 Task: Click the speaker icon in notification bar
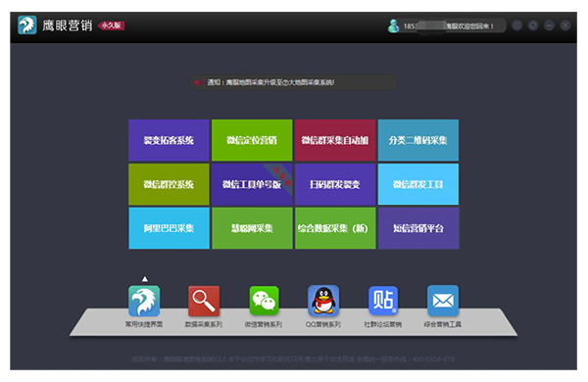click(x=199, y=82)
